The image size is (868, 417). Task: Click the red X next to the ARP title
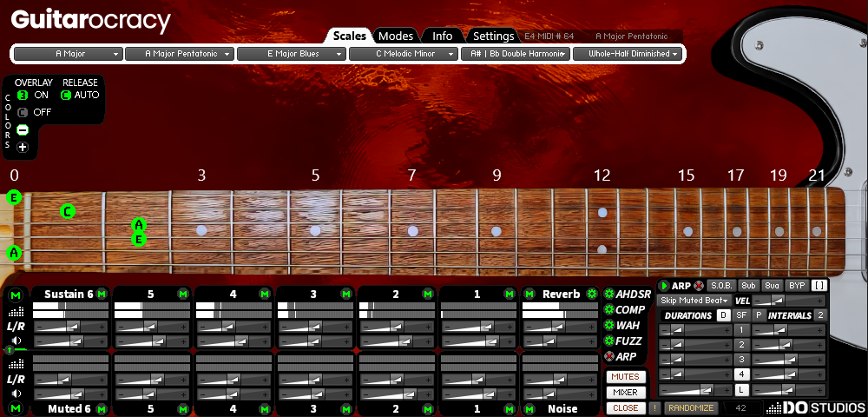point(699,286)
